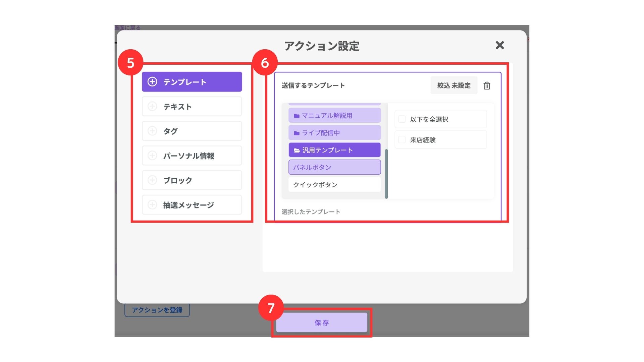Collapse the 汎用テンプレート folder
The width and height of the screenshot is (644, 362).
click(334, 150)
